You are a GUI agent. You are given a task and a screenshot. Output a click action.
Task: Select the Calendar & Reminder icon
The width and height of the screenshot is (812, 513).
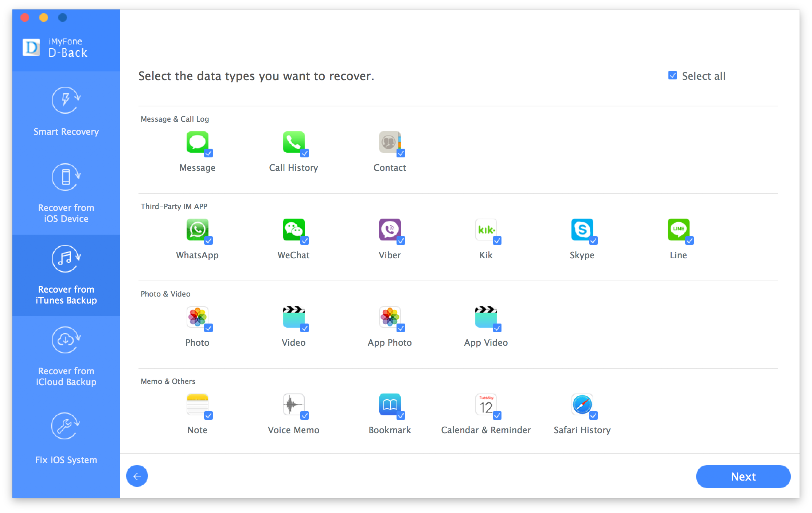[486, 404]
